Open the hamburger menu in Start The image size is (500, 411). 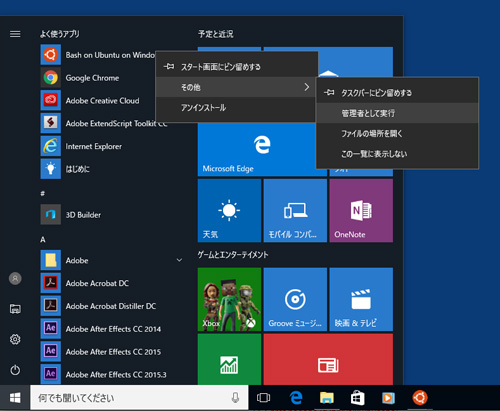pos(15,34)
